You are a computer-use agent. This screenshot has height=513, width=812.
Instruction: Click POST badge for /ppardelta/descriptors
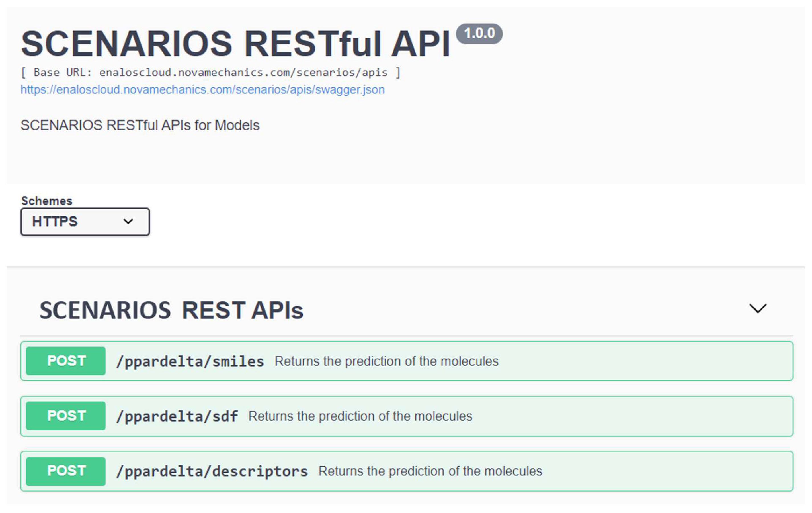tap(66, 471)
